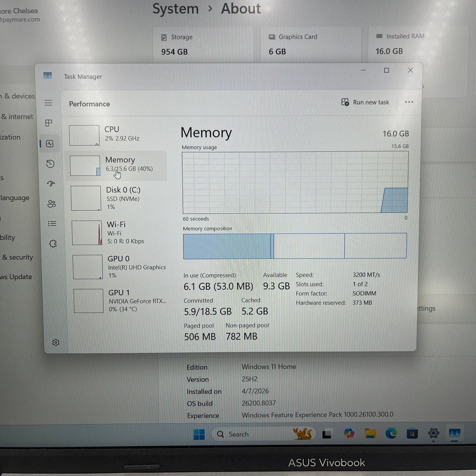Open the Users sidebar icon

coord(52,204)
